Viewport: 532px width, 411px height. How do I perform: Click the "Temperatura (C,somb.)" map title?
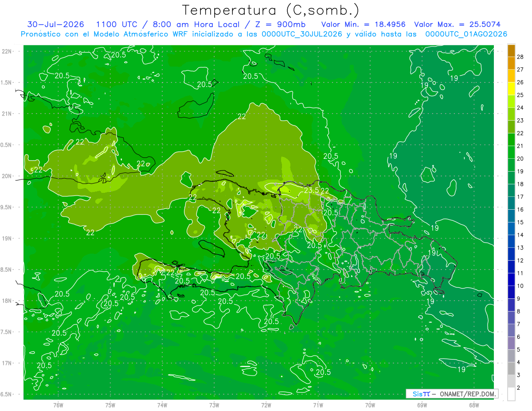click(x=270, y=10)
